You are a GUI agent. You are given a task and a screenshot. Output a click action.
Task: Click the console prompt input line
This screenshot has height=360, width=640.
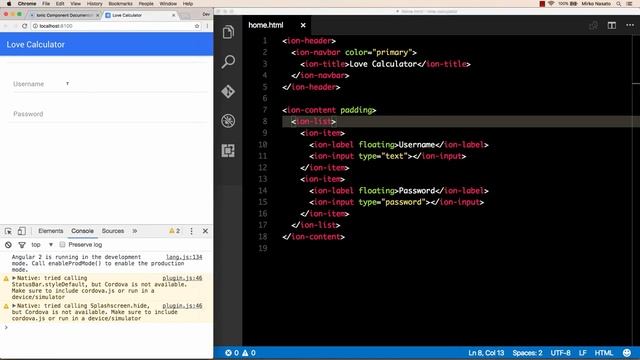108,327
